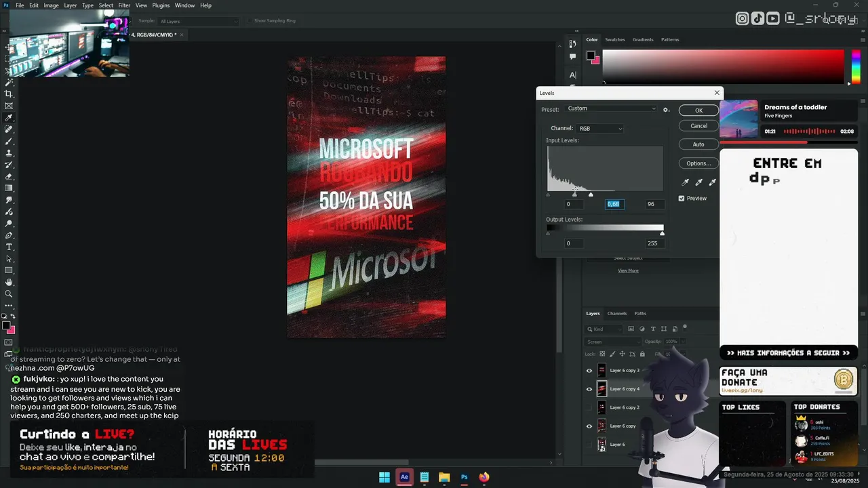Hide Layer 6 copy visibility eye
Viewport: 868px width, 488px height.
click(x=589, y=426)
